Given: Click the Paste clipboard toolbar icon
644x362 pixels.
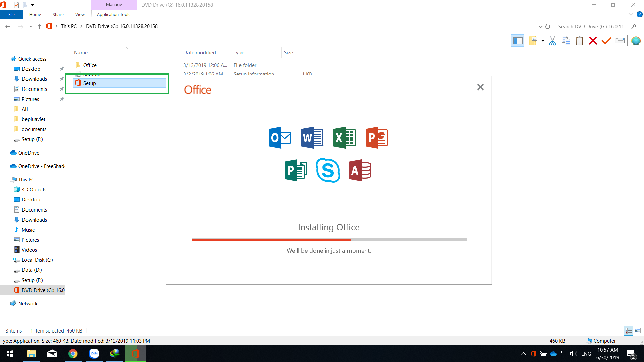Looking at the screenshot, I should coord(579,41).
